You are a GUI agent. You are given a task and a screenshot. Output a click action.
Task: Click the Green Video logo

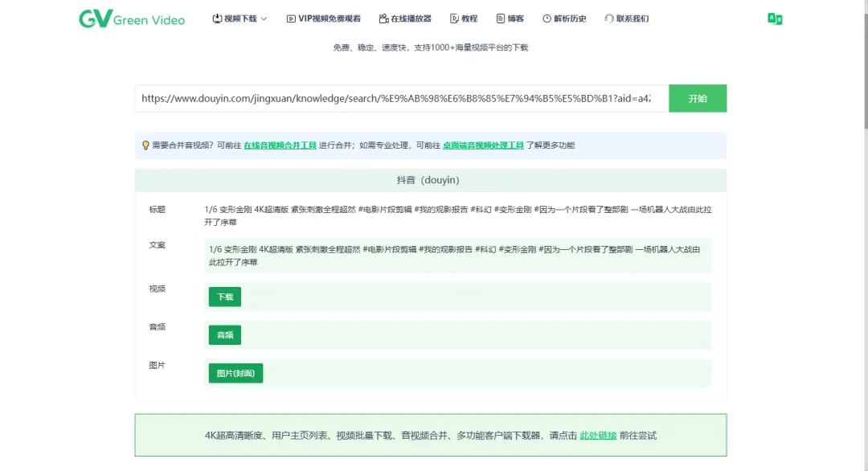(x=132, y=18)
